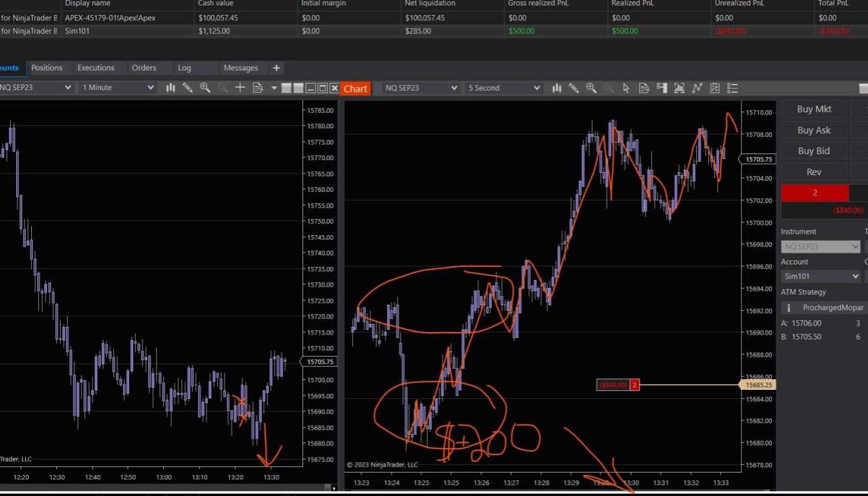Click Rev button
This screenshot has width=868, height=496.
814,172
